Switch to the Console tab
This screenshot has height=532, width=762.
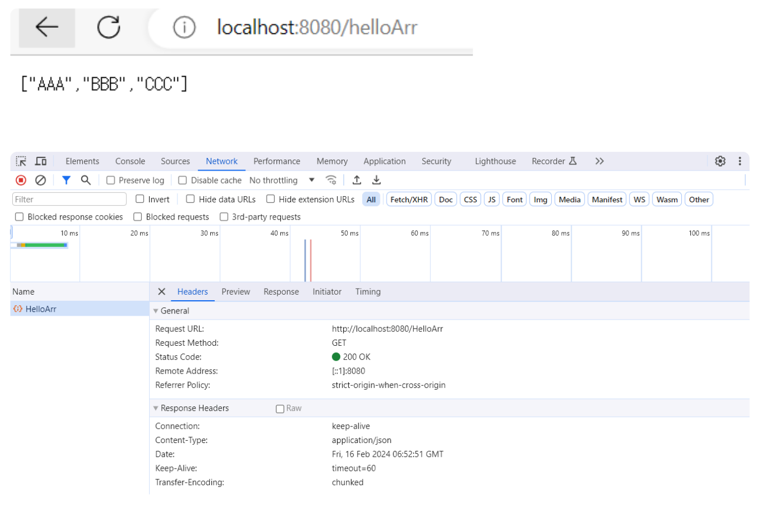click(130, 161)
